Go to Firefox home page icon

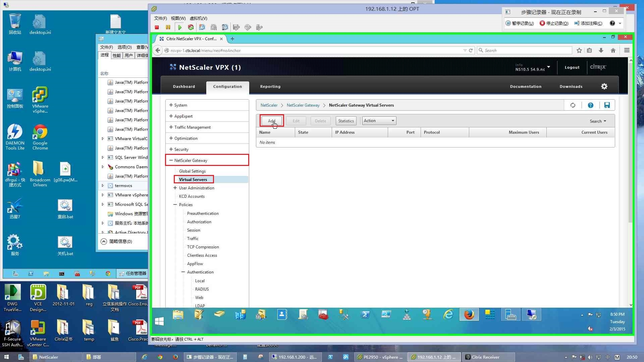click(x=613, y=50)
